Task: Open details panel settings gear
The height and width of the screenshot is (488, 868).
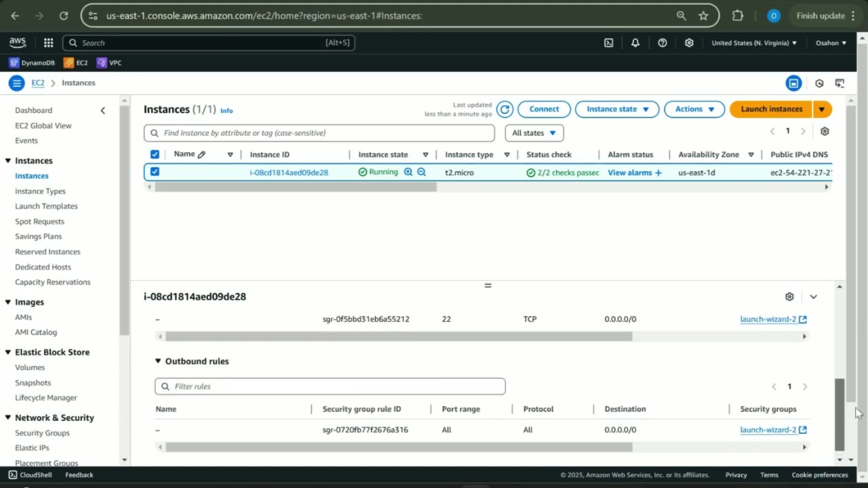Action: click(789, 297)
